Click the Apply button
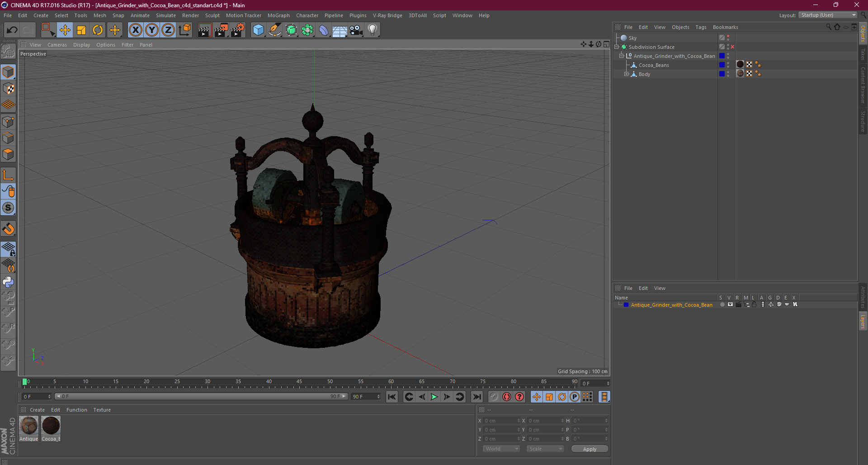868x465 pixels. coord(590,449)
